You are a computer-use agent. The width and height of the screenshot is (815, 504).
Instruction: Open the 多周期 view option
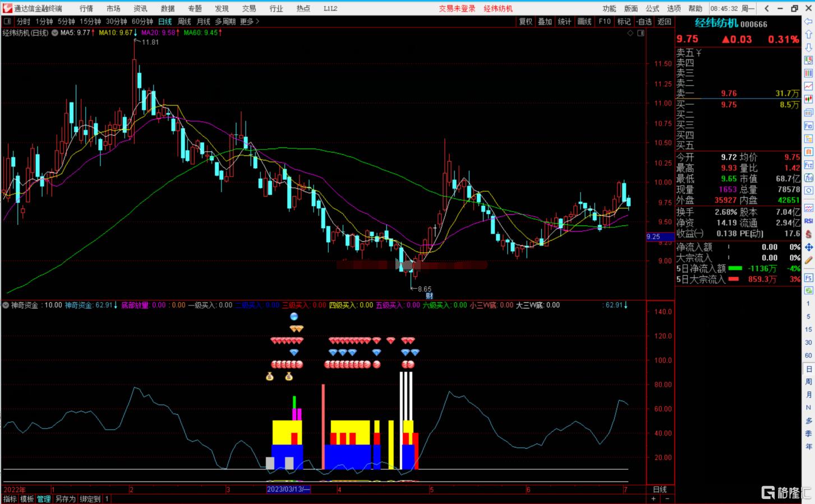click(x=225, y=21)
